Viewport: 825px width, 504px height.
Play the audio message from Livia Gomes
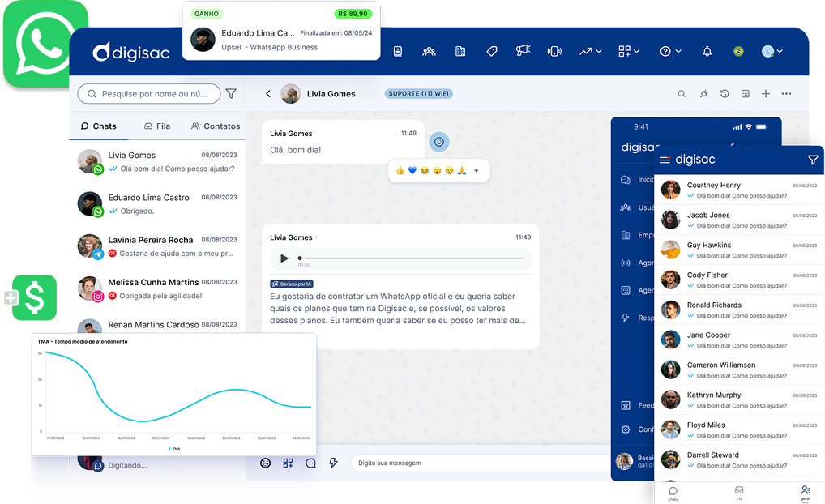pos(284,258)
